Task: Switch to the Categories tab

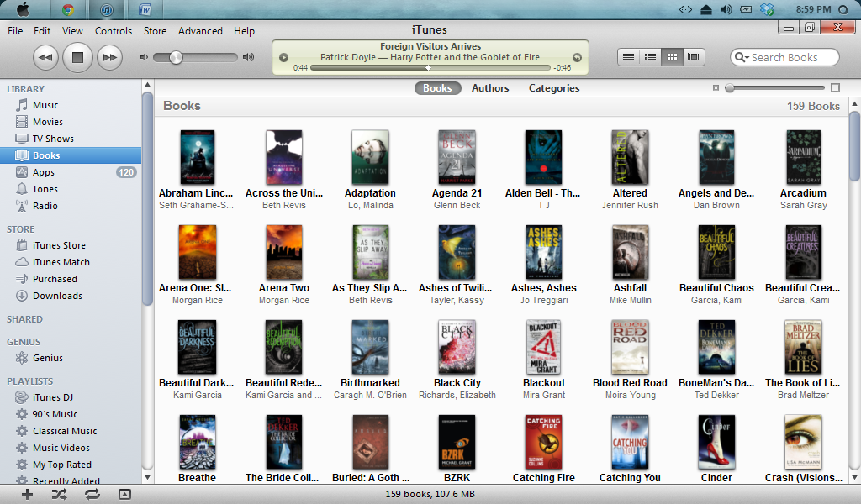Action: [554, 88]
